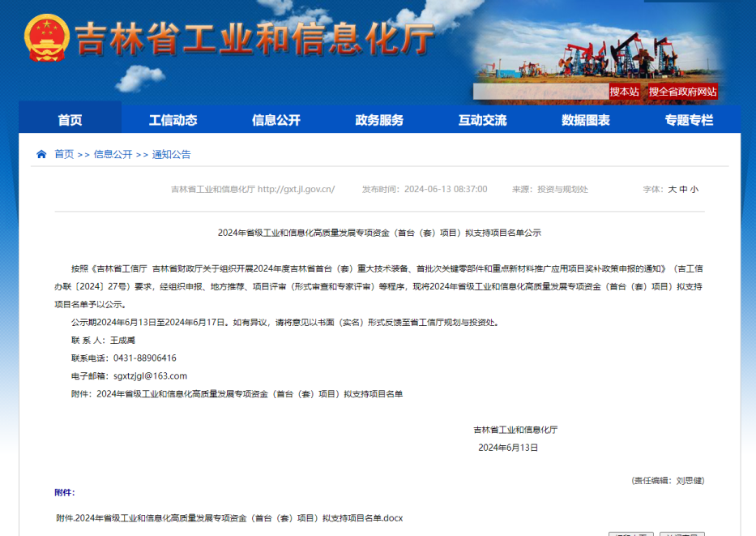Set font size to medium (中)
This screenshot has height=536, width=756.
pyautogui.click(x=683, y=189)
